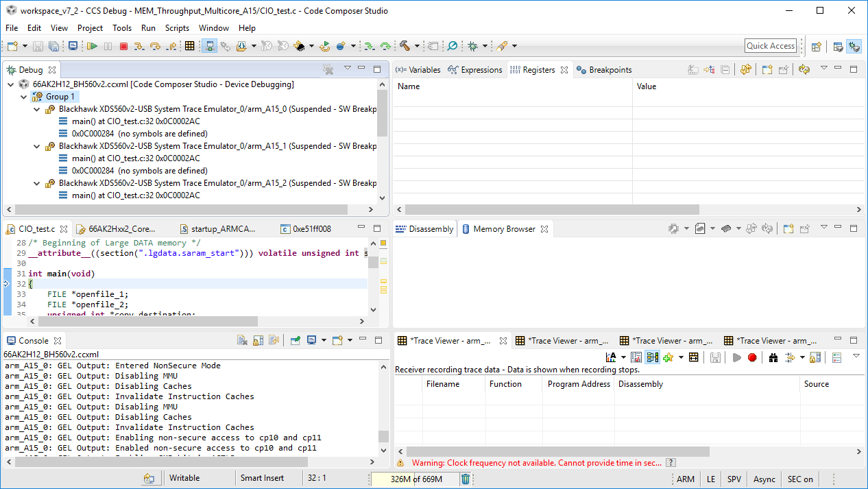Image resolution: width=868 pixels, height=489 pixels.
Task: Collapse the arm_A15_0 emulator tree entry
Action: (36, 109)
